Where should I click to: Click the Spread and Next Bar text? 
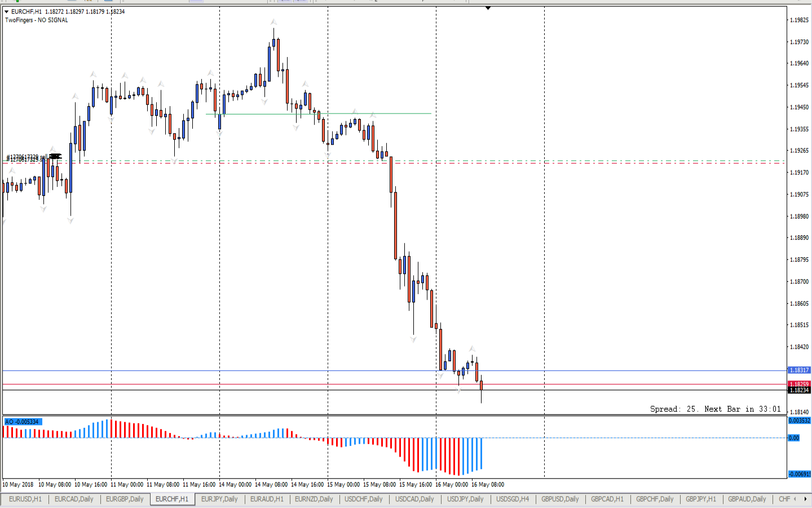coord(716,409)
